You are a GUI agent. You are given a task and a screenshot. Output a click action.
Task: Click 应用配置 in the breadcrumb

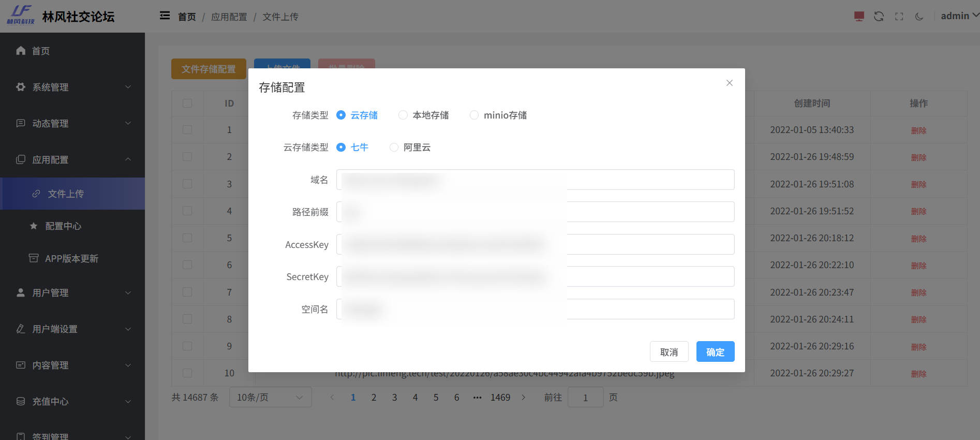point(229,17)
